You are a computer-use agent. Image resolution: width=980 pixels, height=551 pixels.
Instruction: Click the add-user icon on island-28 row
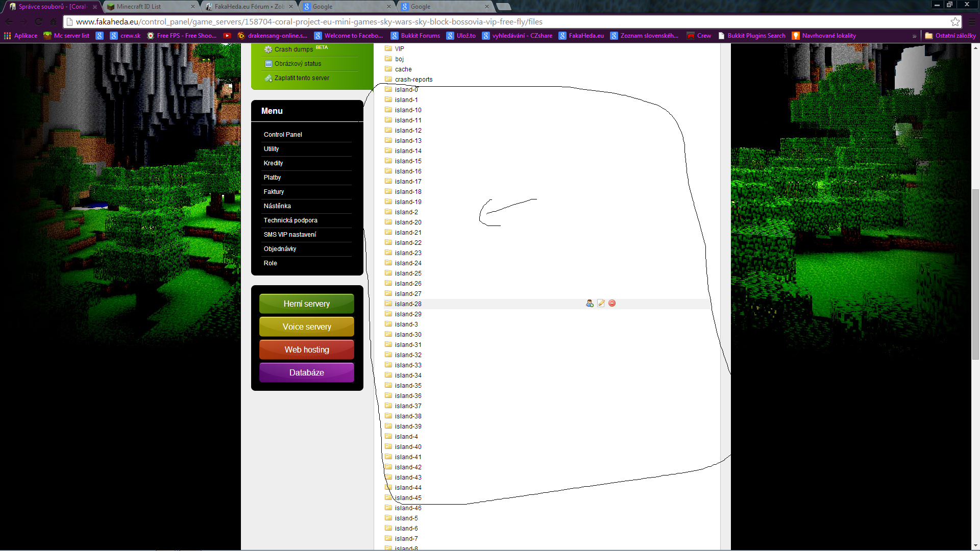click(590, 304)
